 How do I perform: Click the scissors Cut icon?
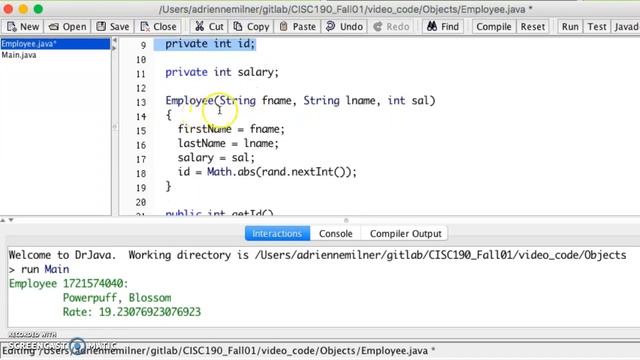[x=199, y=27]
